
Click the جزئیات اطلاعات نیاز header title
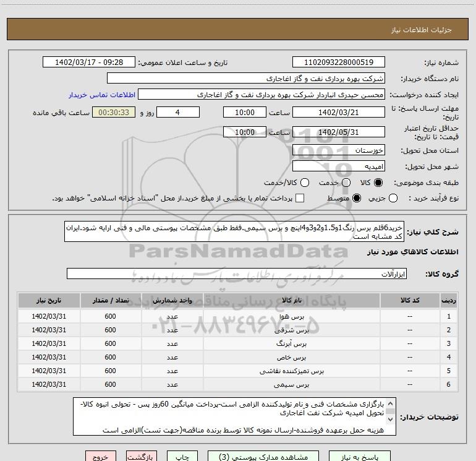tap(422, 30)
